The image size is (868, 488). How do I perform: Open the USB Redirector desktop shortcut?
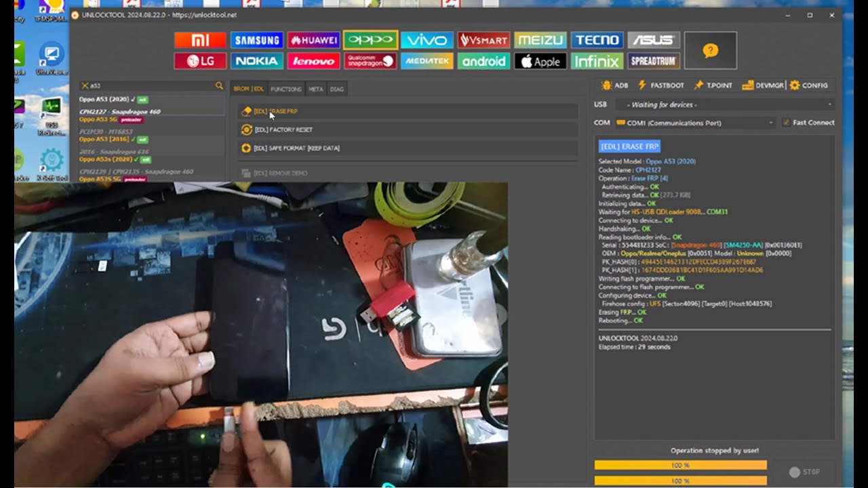point(52,116)
